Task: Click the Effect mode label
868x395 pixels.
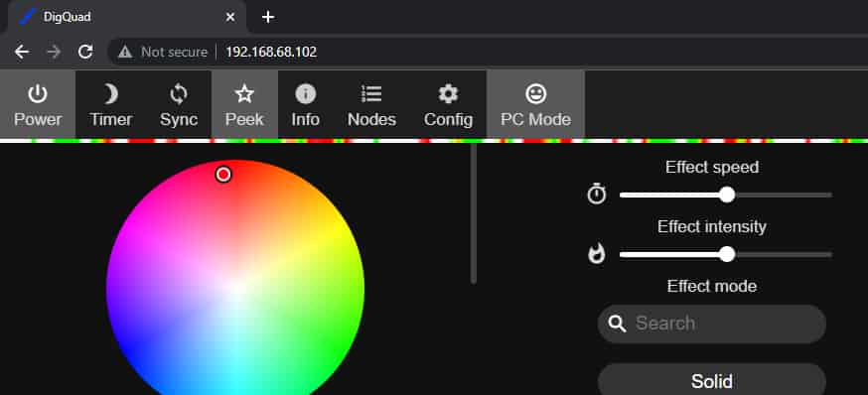Action: 712,286
